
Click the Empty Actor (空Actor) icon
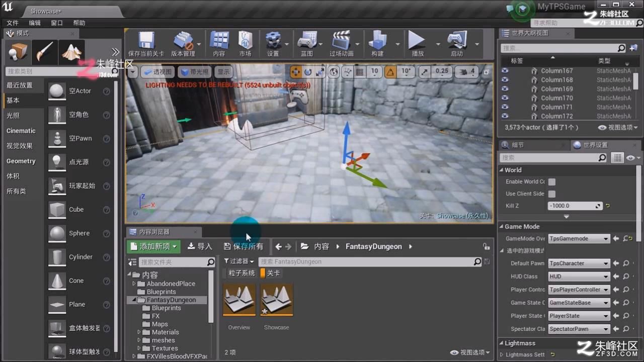point(57,91)
